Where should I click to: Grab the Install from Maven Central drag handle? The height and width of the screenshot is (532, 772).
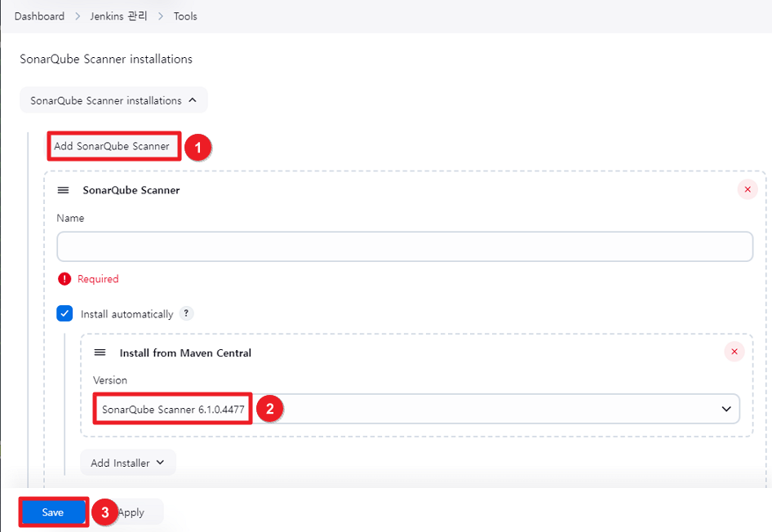click(x=100, y=352)
